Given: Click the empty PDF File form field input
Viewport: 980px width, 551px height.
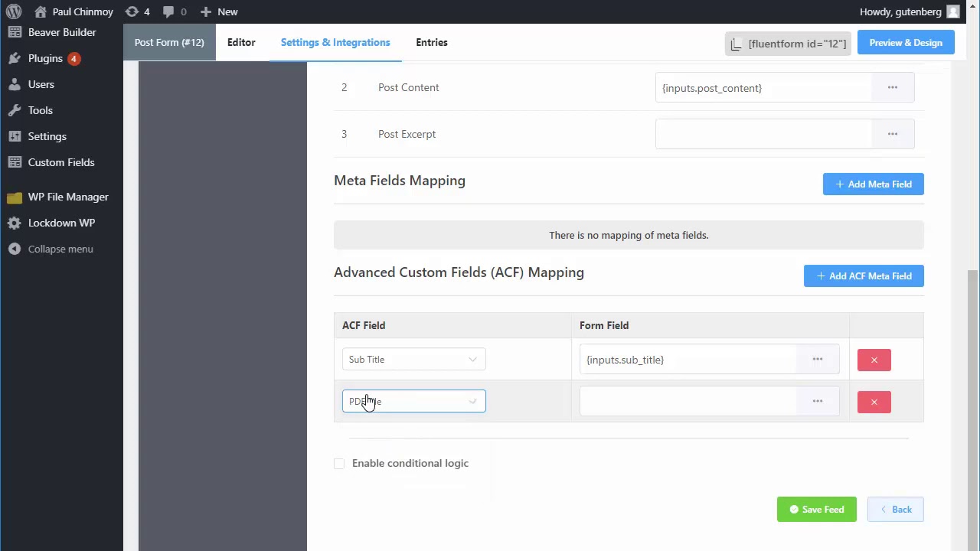Looking at the screenshot, I should click(688, 401).
